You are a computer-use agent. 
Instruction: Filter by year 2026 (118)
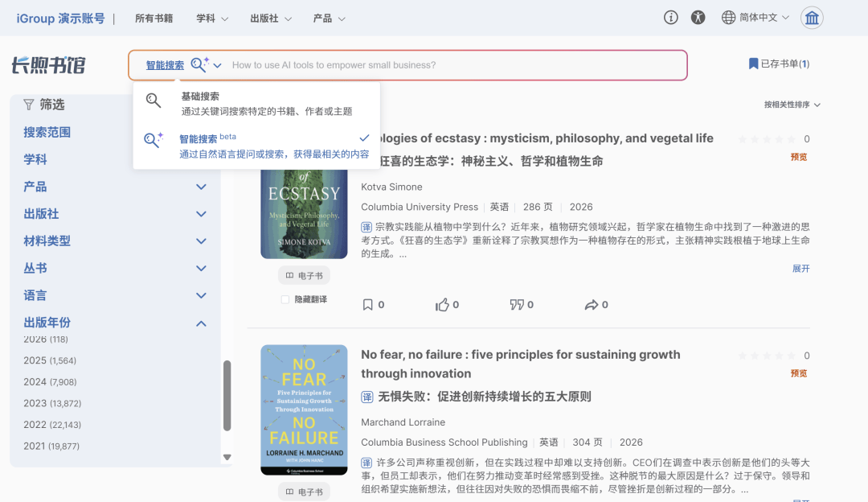[x=45, y=339]
